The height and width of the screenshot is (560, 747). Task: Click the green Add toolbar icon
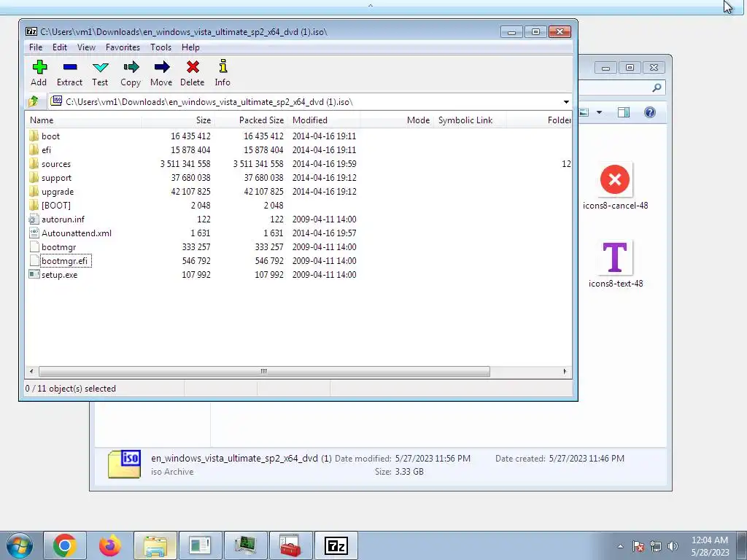(39, 66)
